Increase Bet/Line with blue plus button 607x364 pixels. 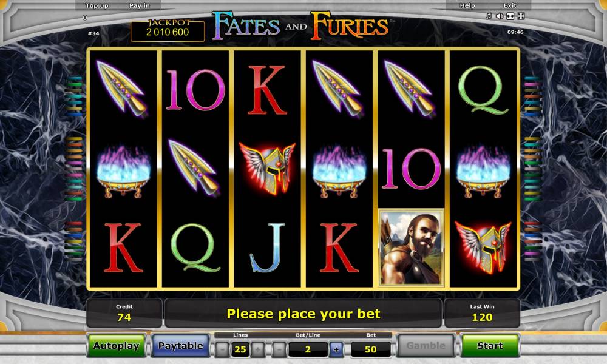tap(336, 349)
